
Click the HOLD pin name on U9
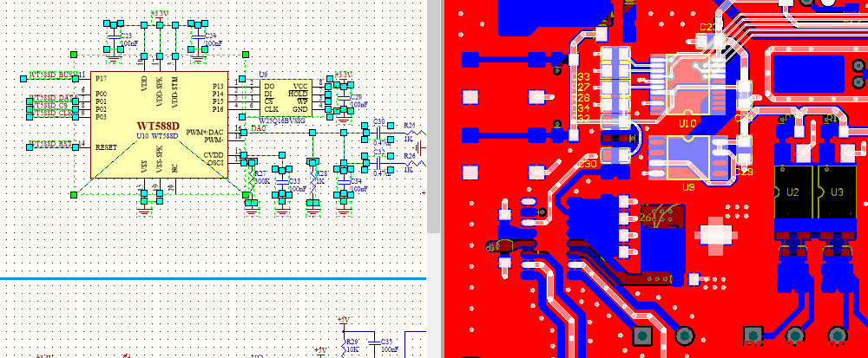point(299,94)
